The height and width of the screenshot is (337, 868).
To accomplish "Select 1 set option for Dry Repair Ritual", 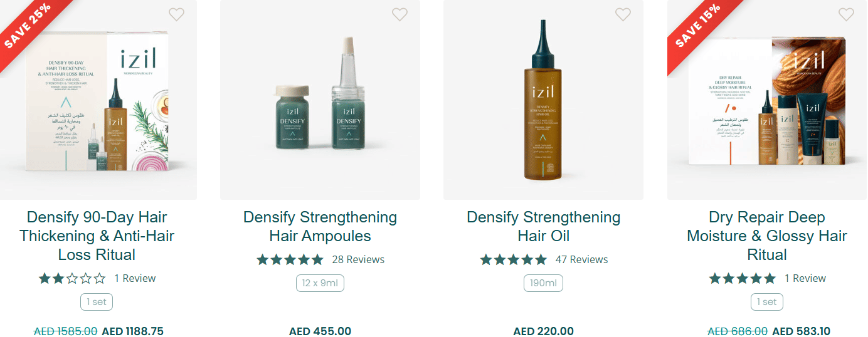I will 766,302.
